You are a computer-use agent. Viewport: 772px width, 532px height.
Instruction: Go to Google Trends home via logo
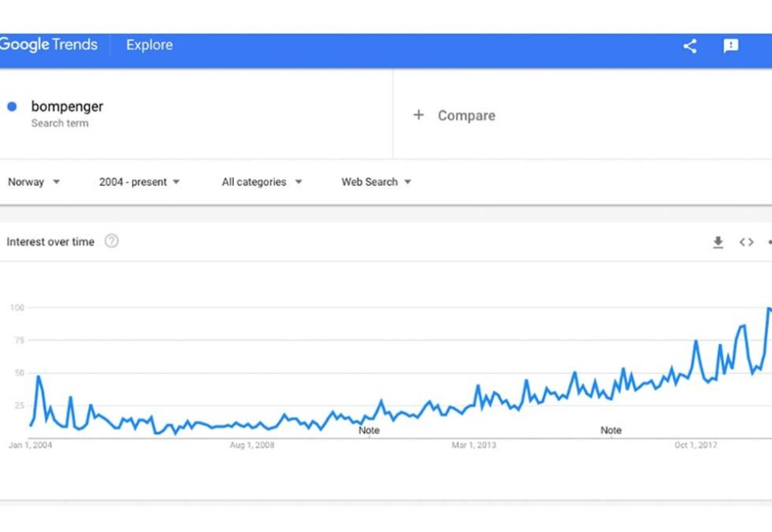pos(48,45)
